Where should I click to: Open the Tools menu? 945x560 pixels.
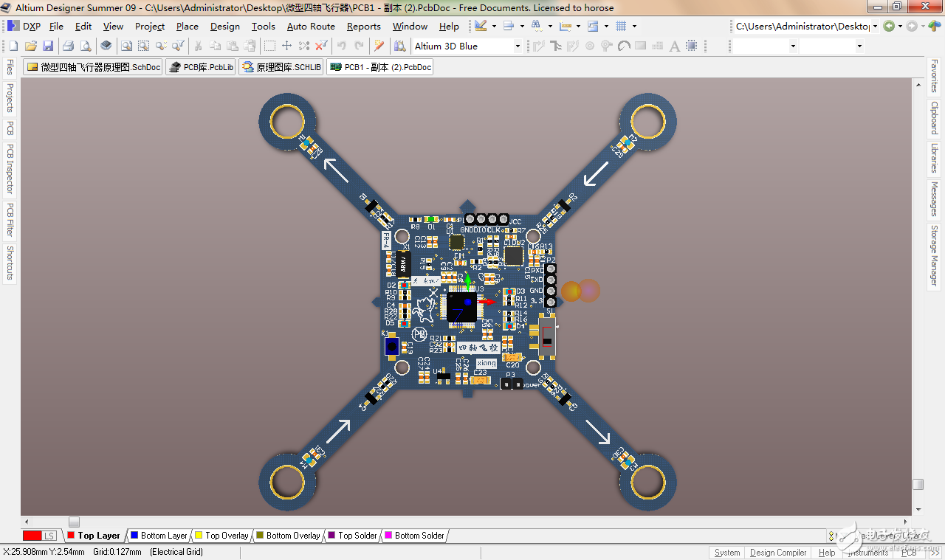coord(263,26)
